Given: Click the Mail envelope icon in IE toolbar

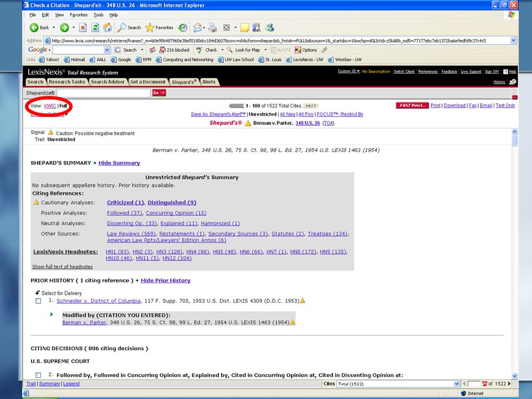Looking at the screenshot, I should click(x=197, y=28).
